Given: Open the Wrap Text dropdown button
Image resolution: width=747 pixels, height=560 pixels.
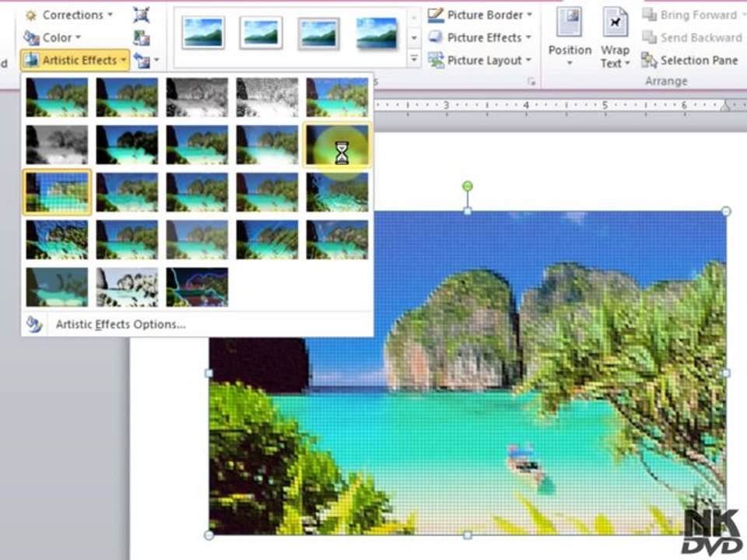Looking at the screenshot, I should 615,37.
